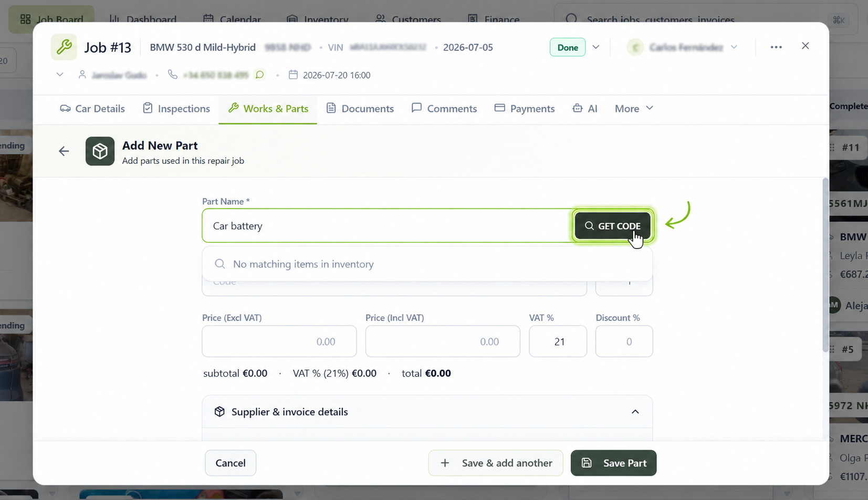Click the Supplier & invoice details box icon
Screen dimensions: 868x500
click(x=219, y=412)
